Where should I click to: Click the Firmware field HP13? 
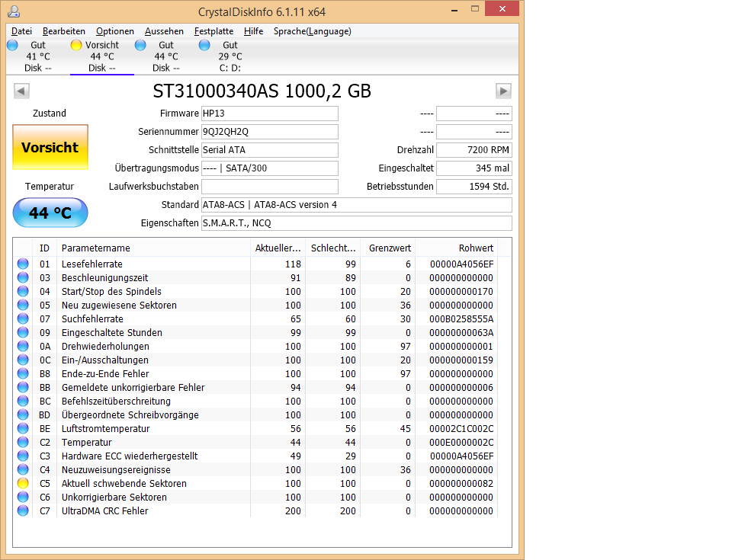tap(269, 114)
